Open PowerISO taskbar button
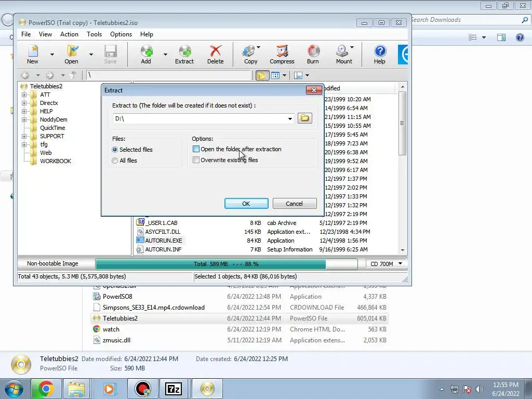The width and height of the screenshot is (532, 399). tap(207, 389)
